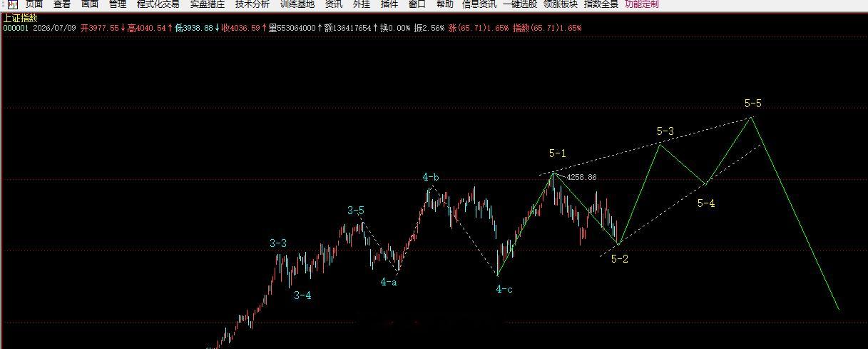The image size is (868, 349).
Task: Open the 画面 menu
Action: pos(90,4)
